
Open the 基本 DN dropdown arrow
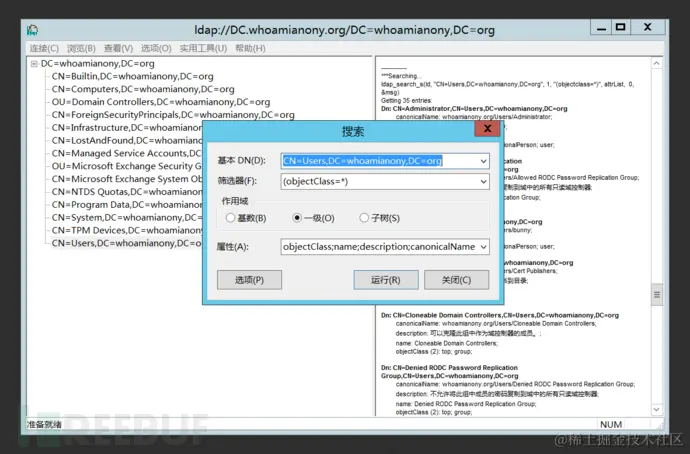(x=483, y=161)
